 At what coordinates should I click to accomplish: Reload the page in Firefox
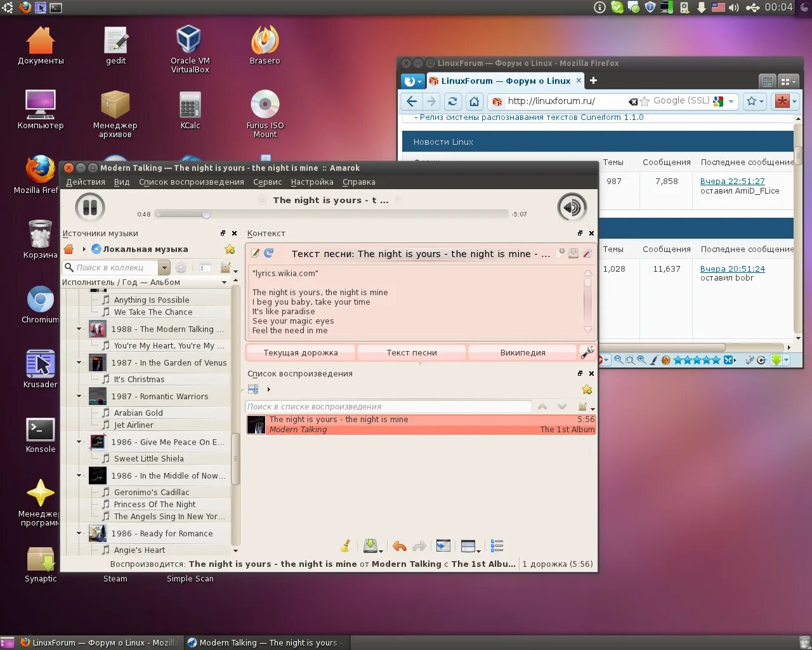click(452, 102)
